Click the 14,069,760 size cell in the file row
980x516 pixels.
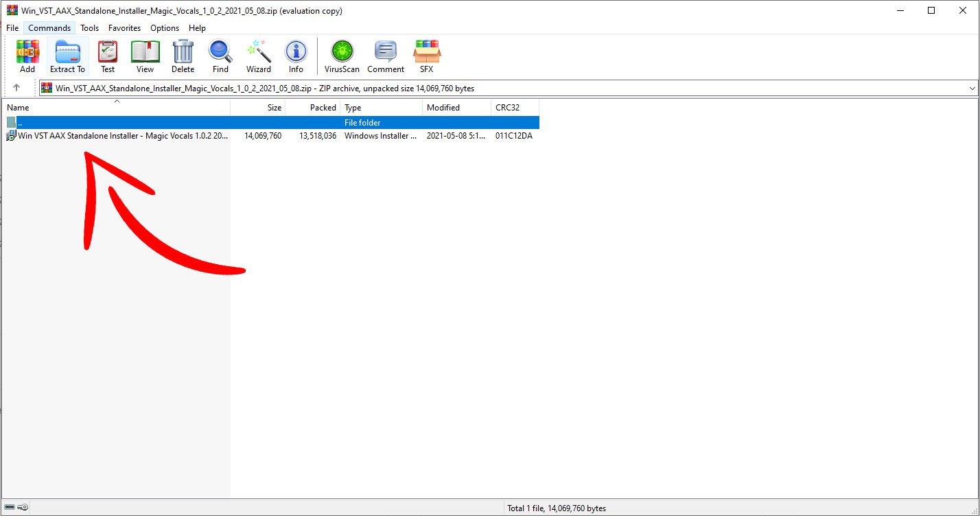(x=263, y=136)
